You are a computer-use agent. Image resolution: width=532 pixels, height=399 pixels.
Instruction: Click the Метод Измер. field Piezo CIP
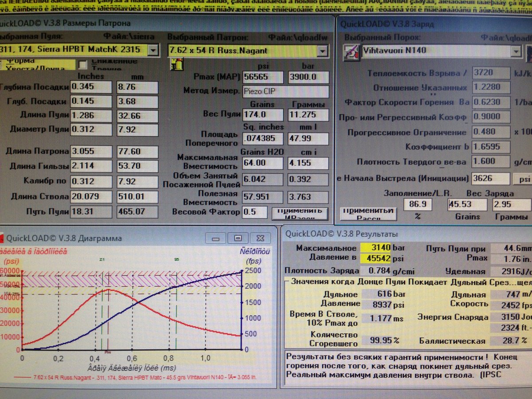286,92
